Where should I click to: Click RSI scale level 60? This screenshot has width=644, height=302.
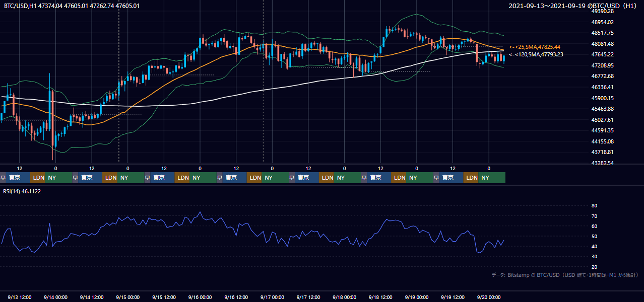pyautogui.click(x=594, y=226)
